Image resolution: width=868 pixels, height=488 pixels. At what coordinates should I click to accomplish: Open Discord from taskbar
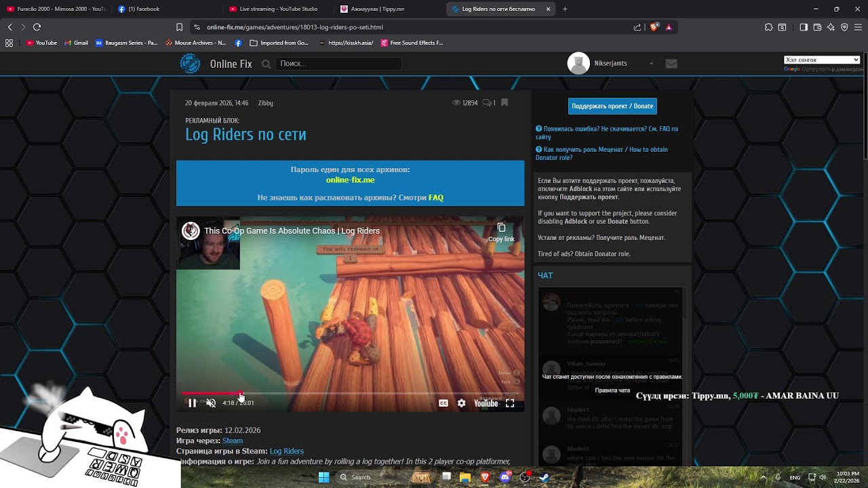tap(505, 477)
